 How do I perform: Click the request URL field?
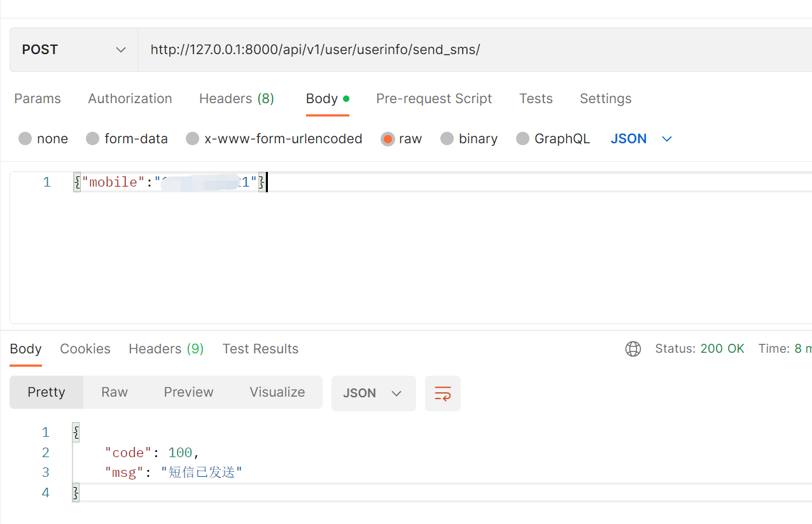click(x=475, y=50)
